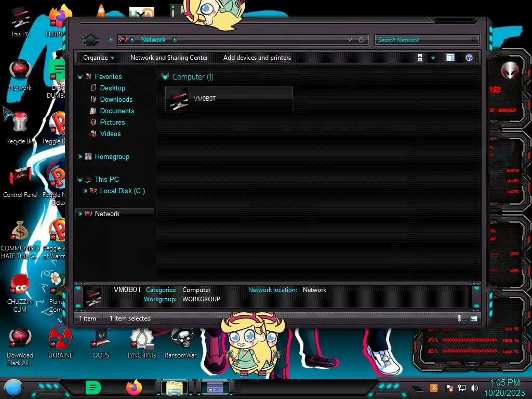Open the green chat app on the taskbar
The image size is (532, 399).
point(94,388)
